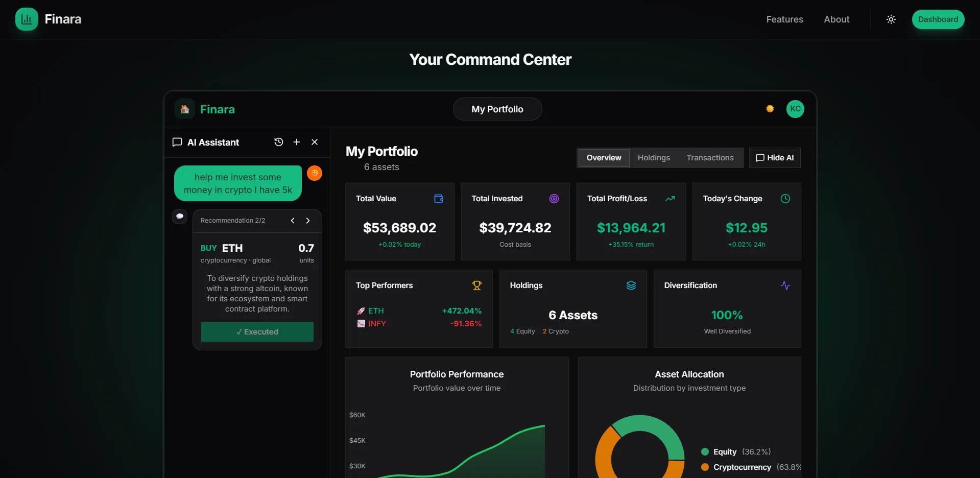Start a new AI chat with plus icon

click(297, 142)
